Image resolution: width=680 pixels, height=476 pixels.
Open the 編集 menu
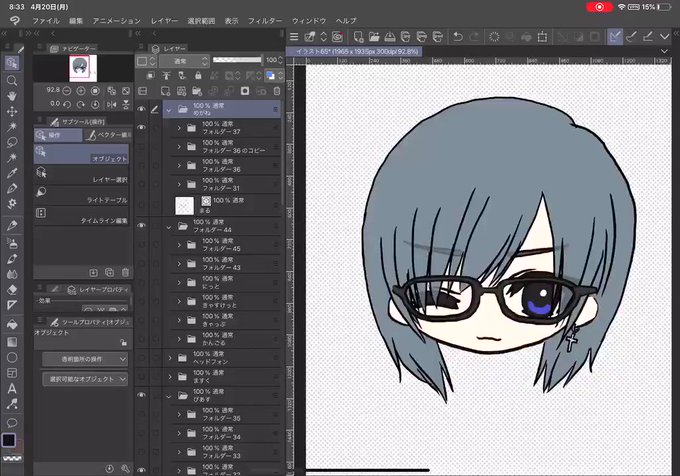click(76, 21)
